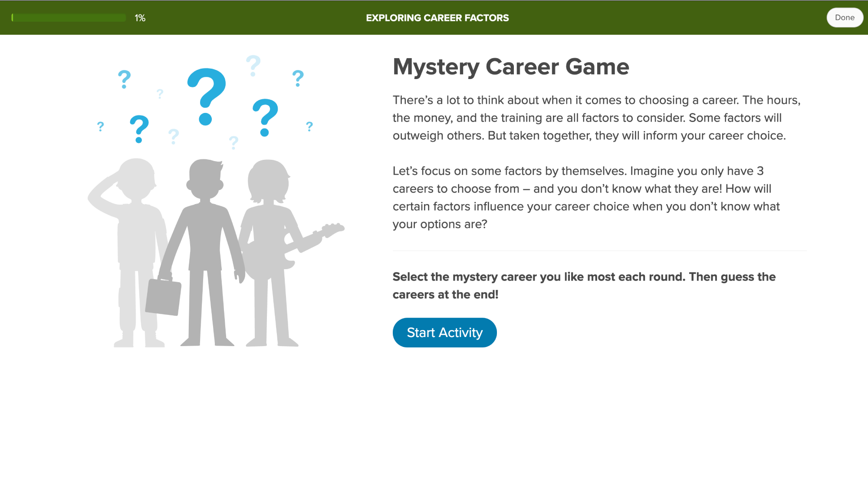Click the largest blue question mark
Screen dimensions: 868x489
pyautogui.click(x=207, y=96)
